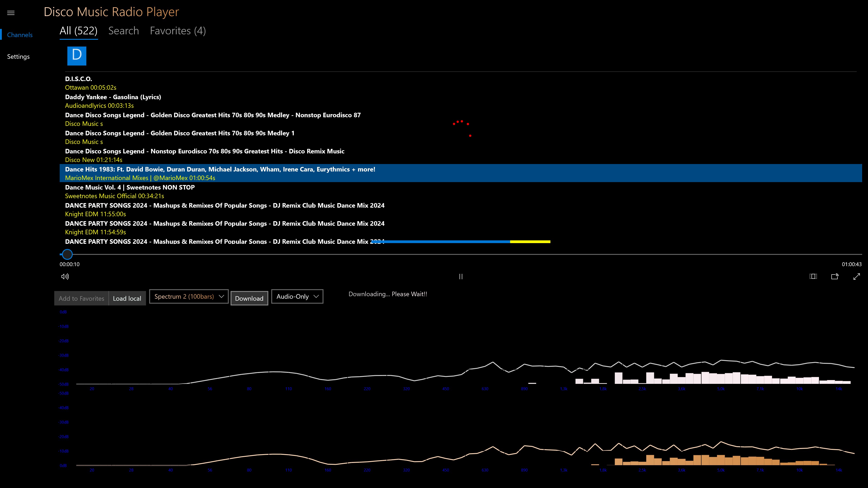868x488 pixels.
Task: Expand the Spectrum 2 (100bars) dropdown
Action: (x=189, y=296)
